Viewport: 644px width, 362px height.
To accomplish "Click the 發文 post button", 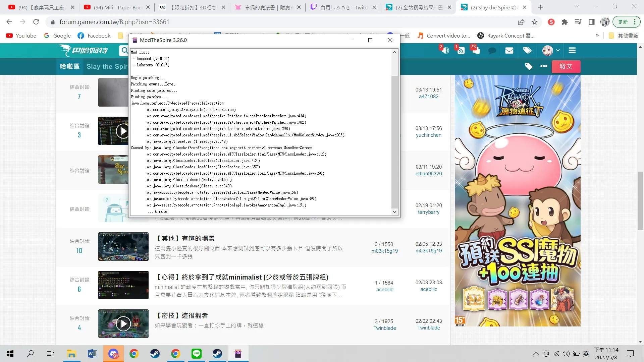I will [x=566, y=66].
